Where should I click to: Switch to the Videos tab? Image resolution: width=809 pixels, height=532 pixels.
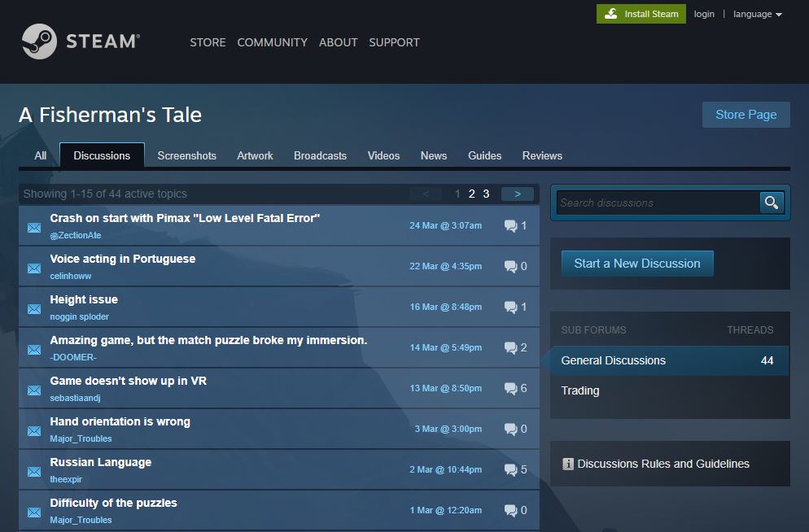point(383,155)
